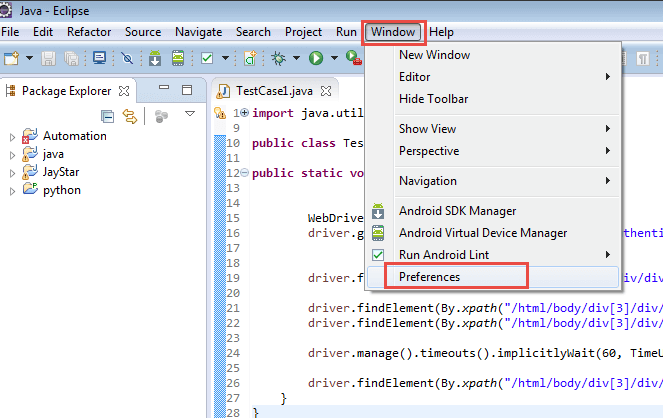663x418 pixels.
Task: Open Preferences from the Window menu
Action: [x=493, y=277]
